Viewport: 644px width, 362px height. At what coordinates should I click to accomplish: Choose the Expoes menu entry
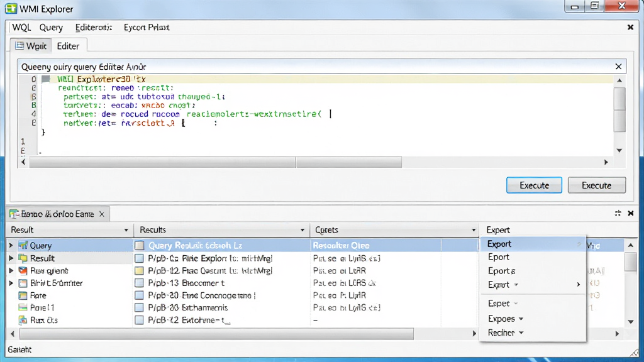click(533, 319)
